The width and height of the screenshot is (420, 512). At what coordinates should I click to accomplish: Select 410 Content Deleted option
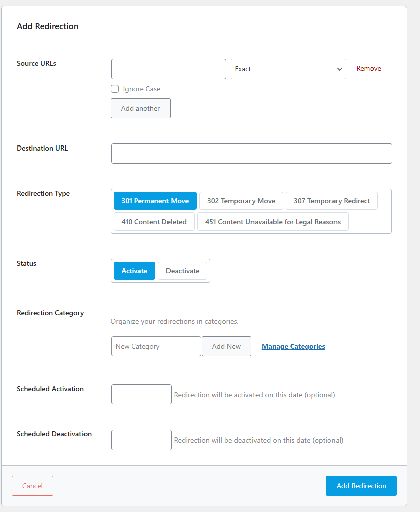pos(154,222)
